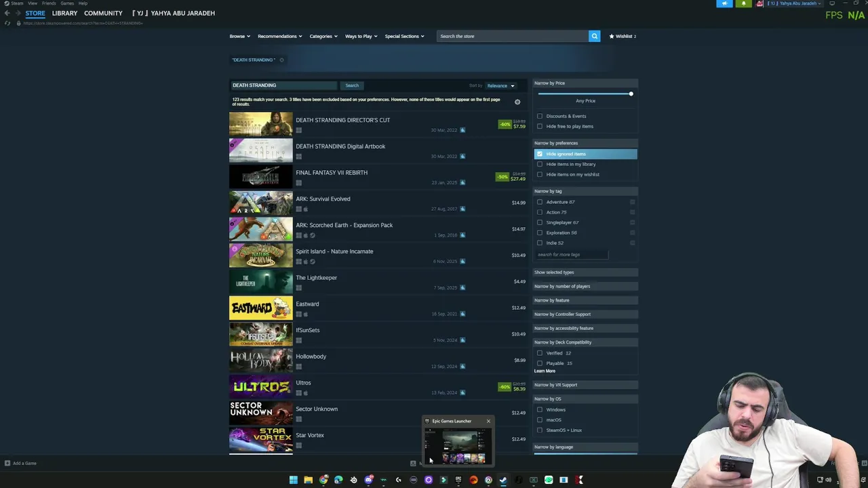Open the search results settings gear
868x488 pixels.
pos(517,102)
